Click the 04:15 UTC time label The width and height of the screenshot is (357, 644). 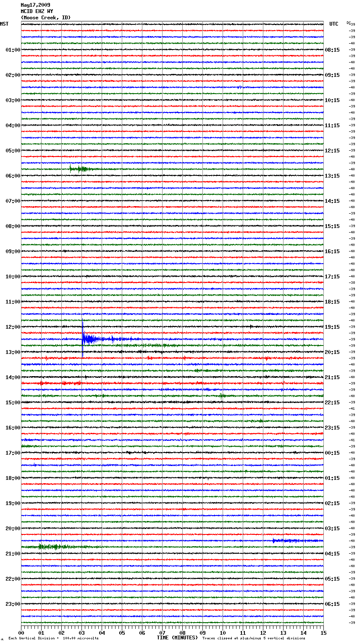point(332,554)
